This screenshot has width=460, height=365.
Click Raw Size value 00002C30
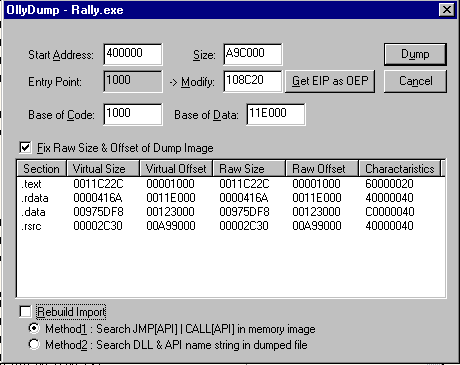(244, 226)
